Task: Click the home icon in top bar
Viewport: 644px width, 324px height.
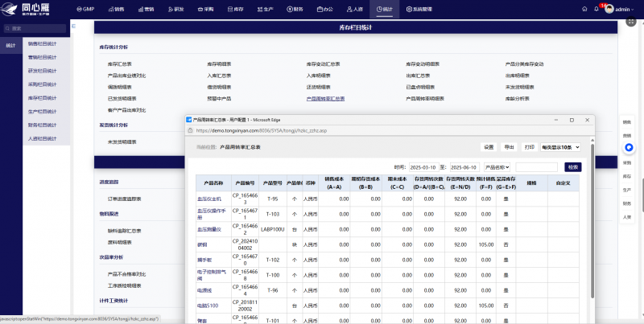Action: [x=585, y=10]
